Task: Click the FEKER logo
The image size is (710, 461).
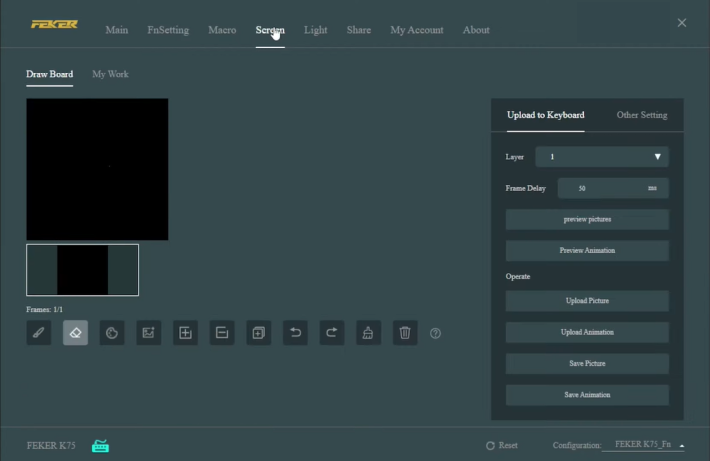Action: 54,24
